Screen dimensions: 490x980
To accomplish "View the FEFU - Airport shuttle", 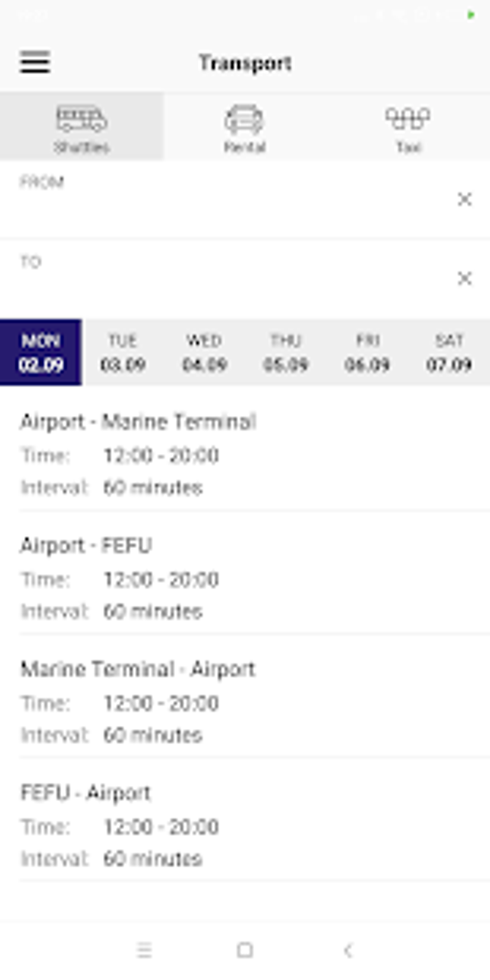I will click(245, 825).
